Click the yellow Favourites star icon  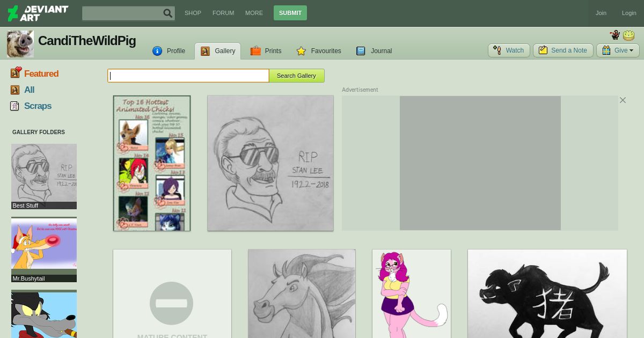[301, 51]
